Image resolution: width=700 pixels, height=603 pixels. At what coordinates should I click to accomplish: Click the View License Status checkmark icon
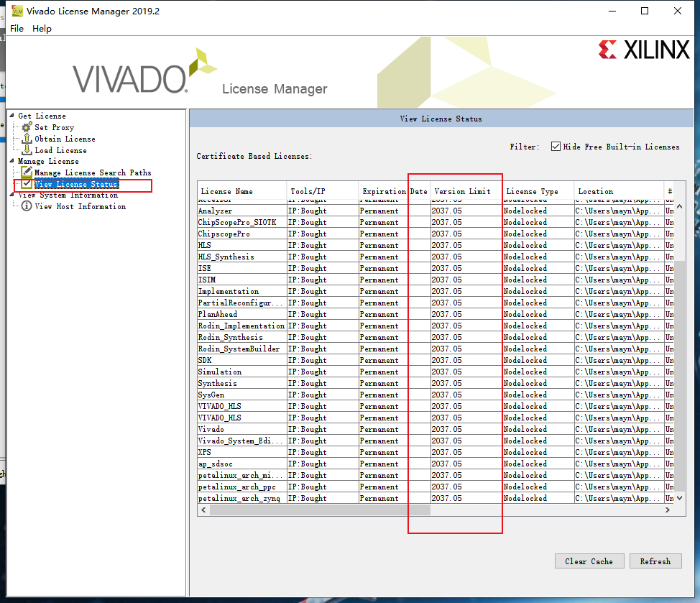27,184
